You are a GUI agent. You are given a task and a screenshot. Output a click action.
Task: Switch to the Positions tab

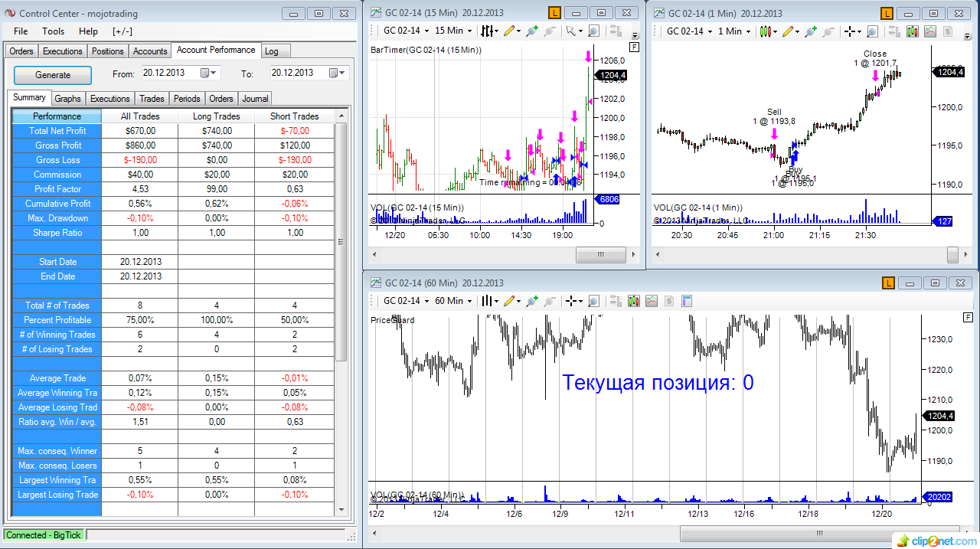(107, 51)
